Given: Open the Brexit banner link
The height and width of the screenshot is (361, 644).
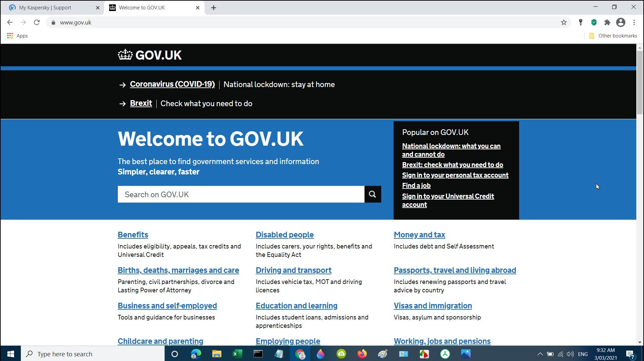Looking at the screenshot, I should click(x=141, y=103).
